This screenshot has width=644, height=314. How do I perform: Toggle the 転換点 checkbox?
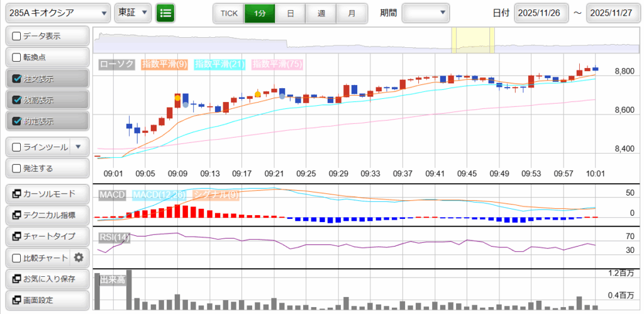coord(16,57)
